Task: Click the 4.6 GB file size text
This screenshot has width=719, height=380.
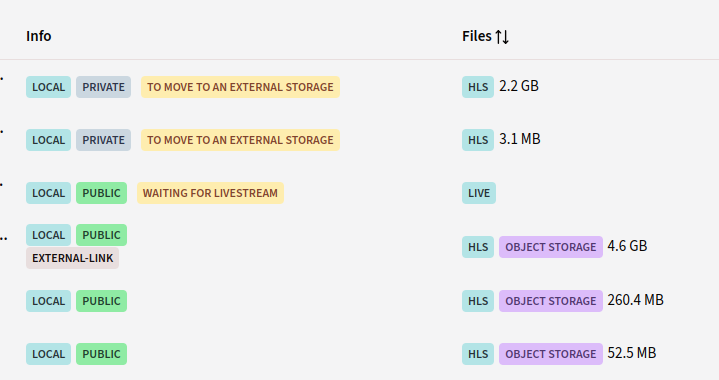Action: coord(627,246)
